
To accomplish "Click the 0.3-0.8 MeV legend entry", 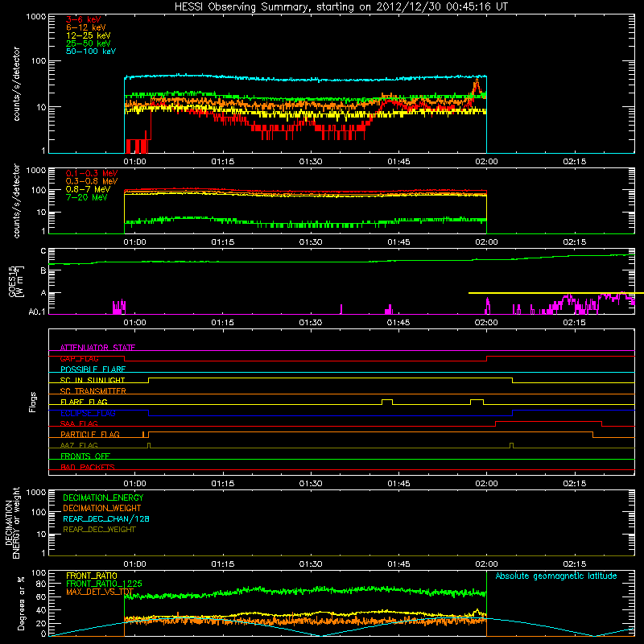I will 92,181.
